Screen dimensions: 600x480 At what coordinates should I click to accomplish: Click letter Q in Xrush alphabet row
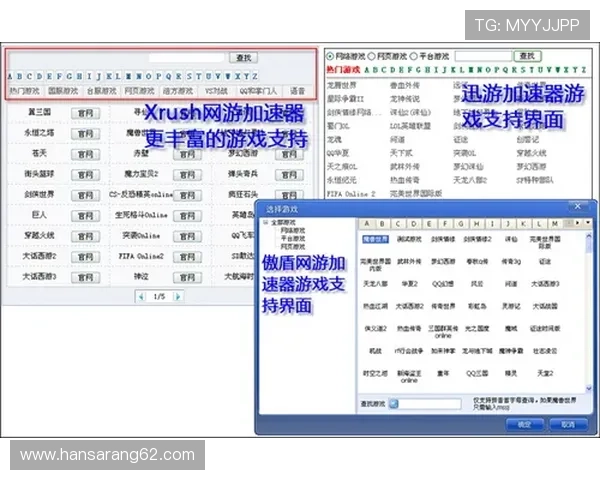pos(168,76)
